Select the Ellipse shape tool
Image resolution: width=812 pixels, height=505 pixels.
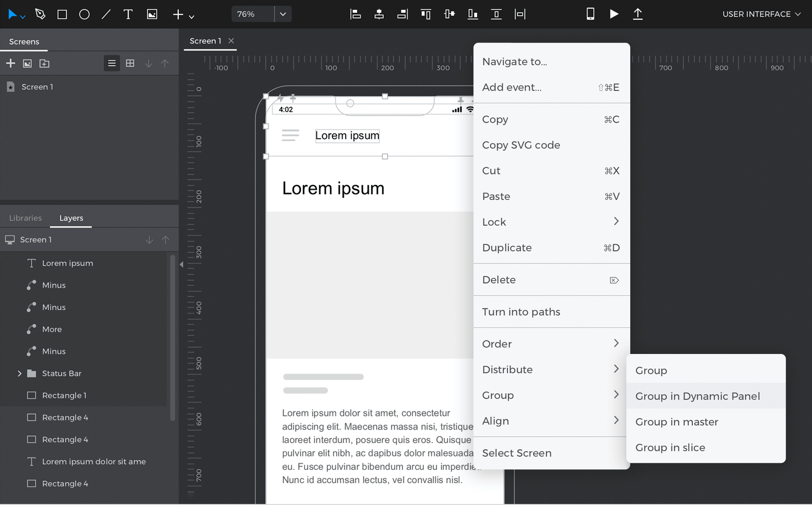(84, 14)
